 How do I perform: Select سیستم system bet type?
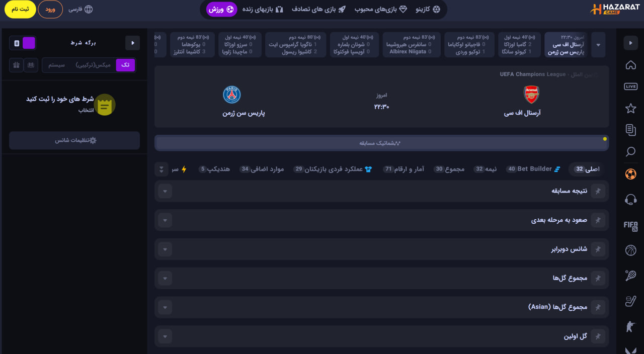pos(57,65)
